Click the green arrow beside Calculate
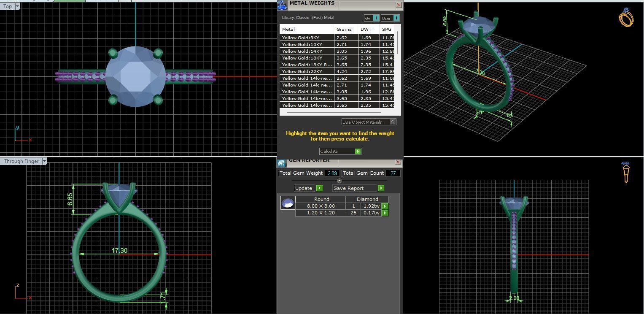644x314 pixels. (x=358, y=151)
